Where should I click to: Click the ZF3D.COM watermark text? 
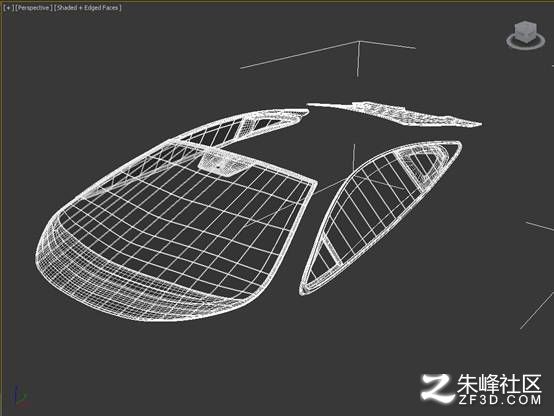[500, 400]
